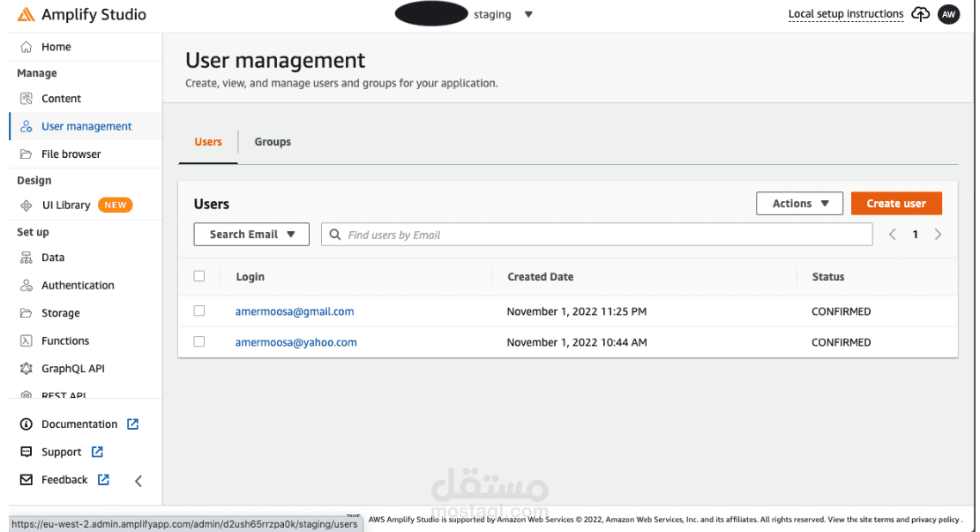Go to previous page of users
The height and width of the screenshot is (532, 980).
pos(893,235)
